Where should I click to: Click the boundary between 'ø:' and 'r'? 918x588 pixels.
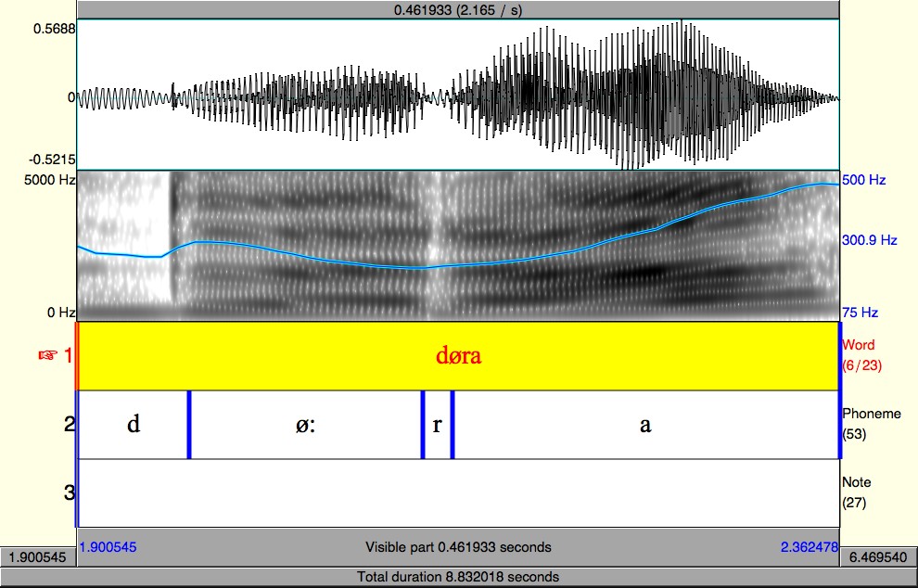[423, 425]
